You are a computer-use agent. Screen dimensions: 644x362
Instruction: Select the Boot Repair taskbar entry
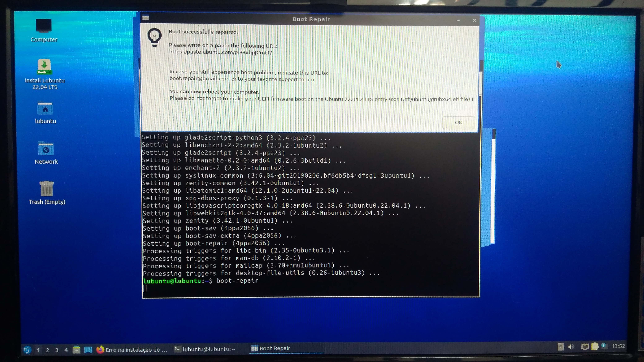[286, 348]
